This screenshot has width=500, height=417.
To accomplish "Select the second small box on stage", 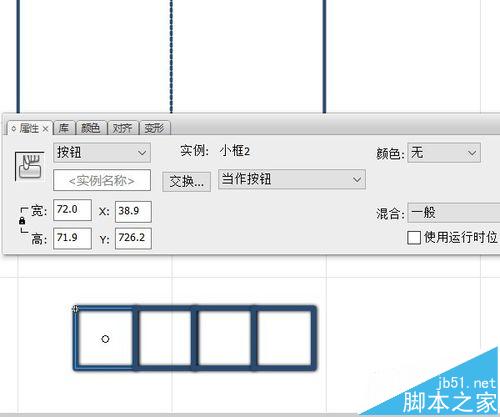I will [165, 338].
